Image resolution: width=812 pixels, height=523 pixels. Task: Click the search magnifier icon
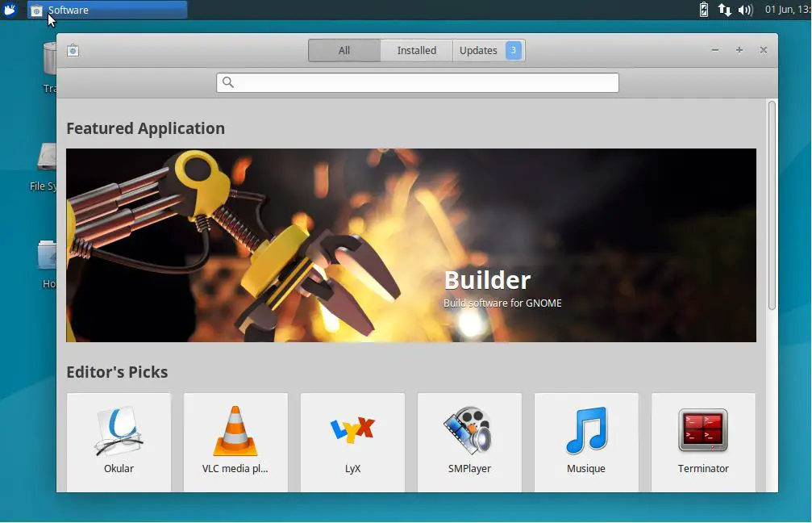pos(228,82)
